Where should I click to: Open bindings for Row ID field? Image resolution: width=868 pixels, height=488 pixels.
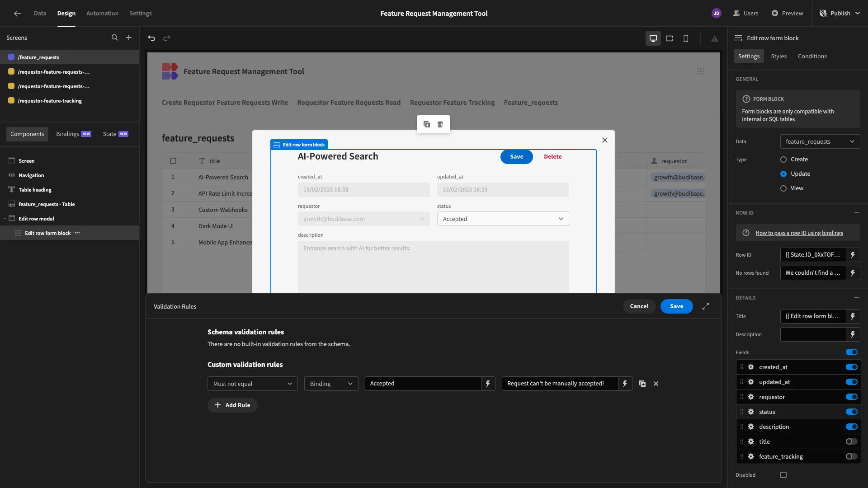(853, 255)
